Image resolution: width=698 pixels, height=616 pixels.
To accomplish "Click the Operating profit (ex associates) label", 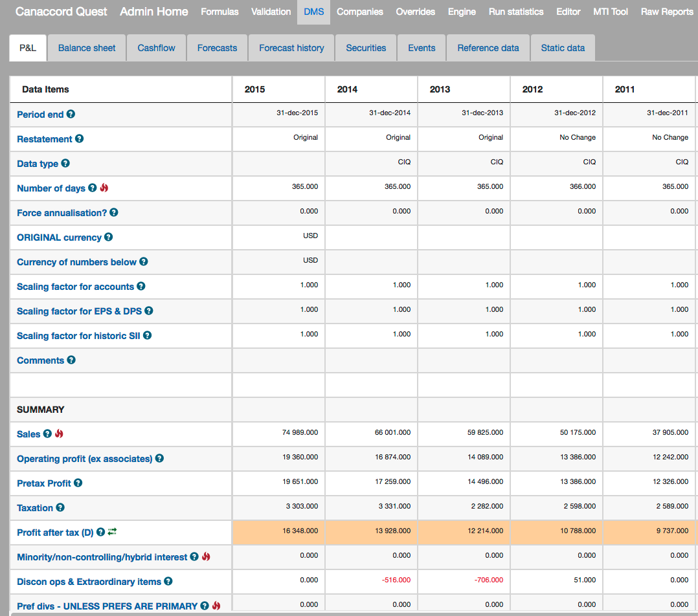I will pyautogui.click(x=84, y=459).
